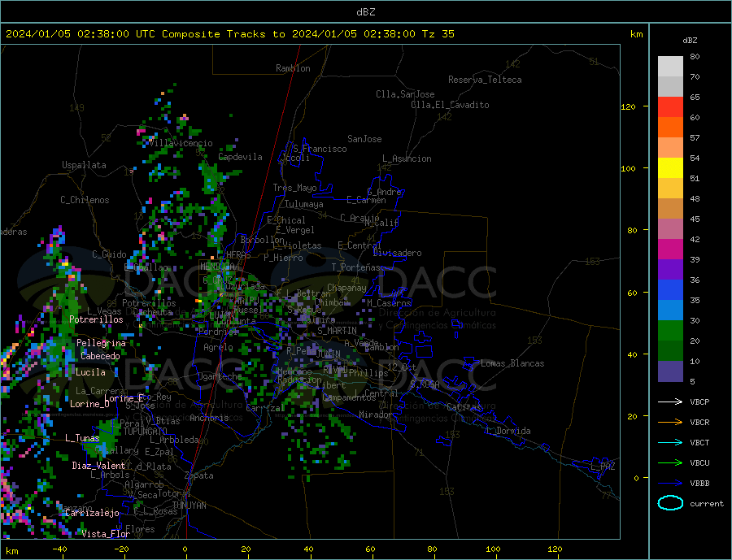Click the Cabecedo place label
The width and height of the screenshot is (732, 560).
[x=100, y=356]
